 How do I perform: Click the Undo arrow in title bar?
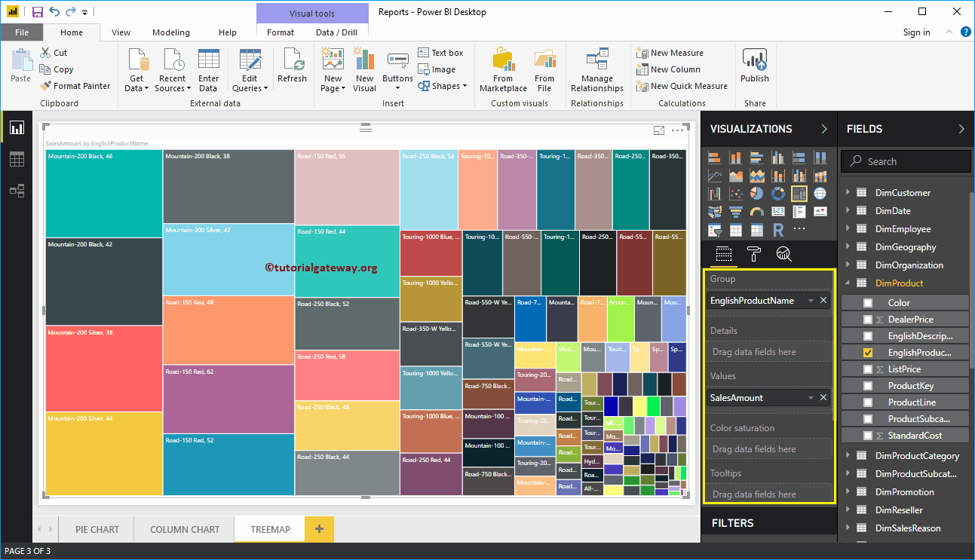54,12
